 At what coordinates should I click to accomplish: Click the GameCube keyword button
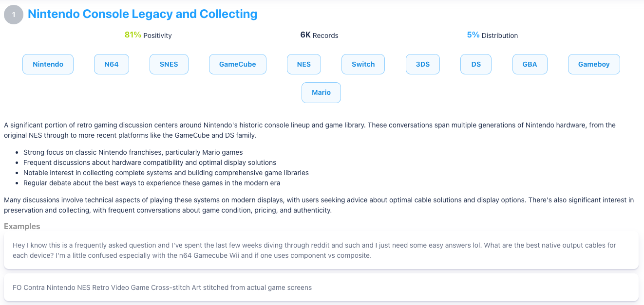pos(237,64)
